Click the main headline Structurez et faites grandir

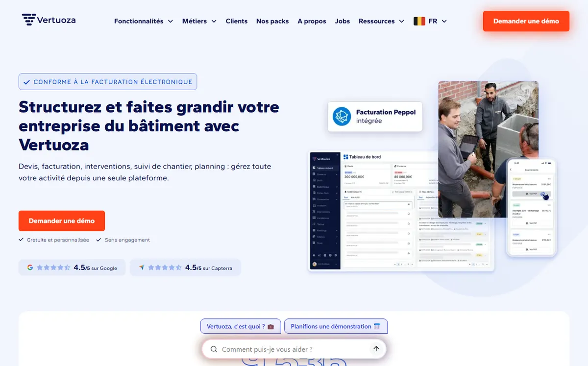(149, 125)
